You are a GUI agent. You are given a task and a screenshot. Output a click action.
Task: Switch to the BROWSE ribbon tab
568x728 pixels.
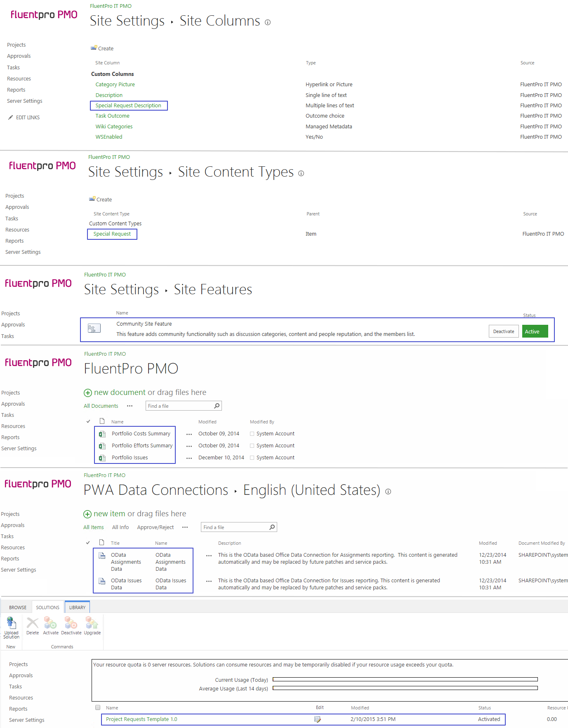(18, 607)
